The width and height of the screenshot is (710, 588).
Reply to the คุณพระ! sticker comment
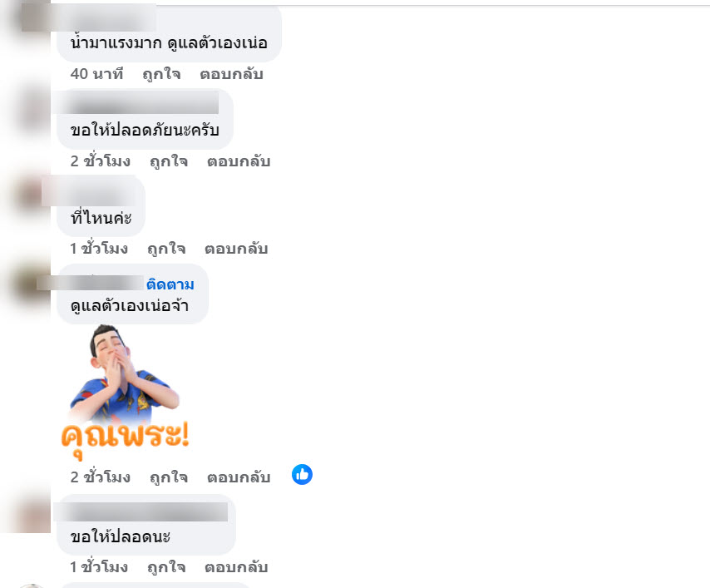pyautogui.click(x=239, y=477)
